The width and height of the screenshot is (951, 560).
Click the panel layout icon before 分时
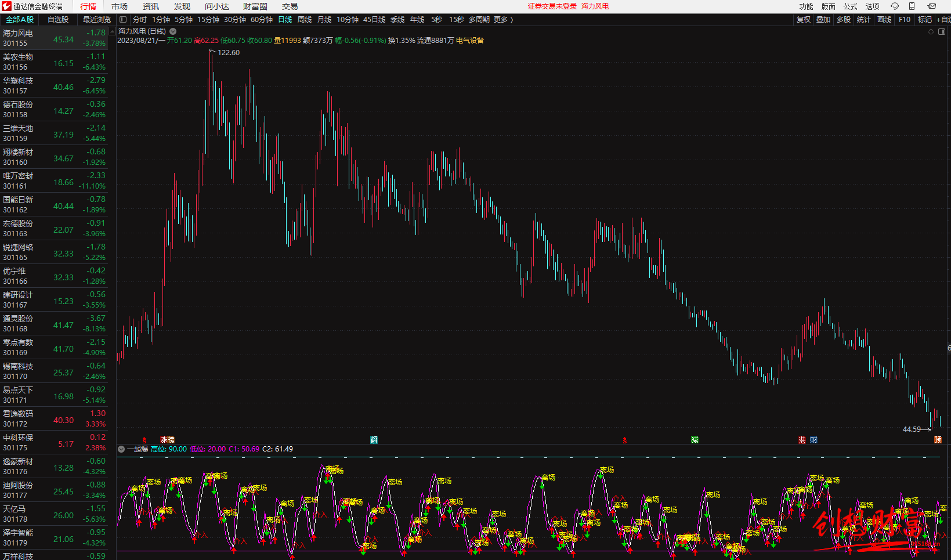coord(123,20)
